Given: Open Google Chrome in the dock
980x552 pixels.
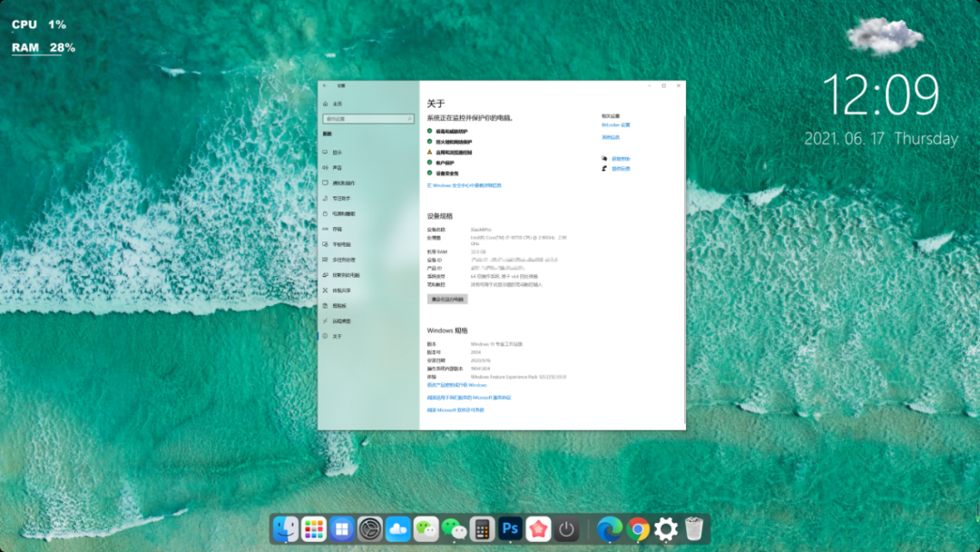Looking at the screenshot, I should [638, 529].
